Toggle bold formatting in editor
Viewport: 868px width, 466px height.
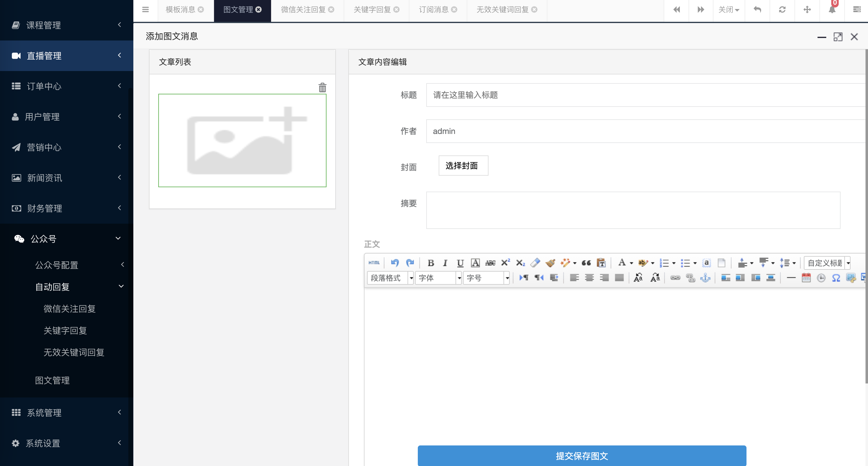click(431, 263)
